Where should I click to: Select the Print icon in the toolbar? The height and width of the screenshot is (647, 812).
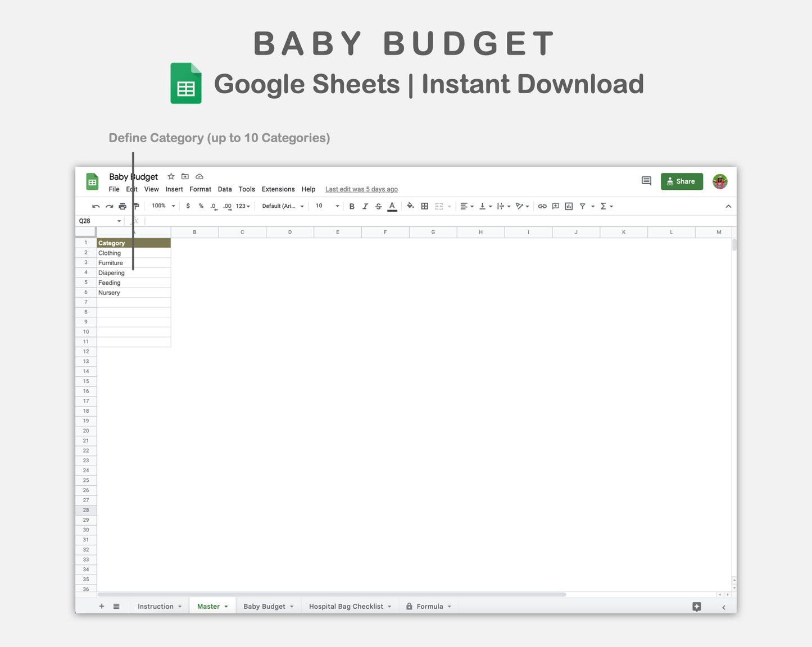pos(122,206)
